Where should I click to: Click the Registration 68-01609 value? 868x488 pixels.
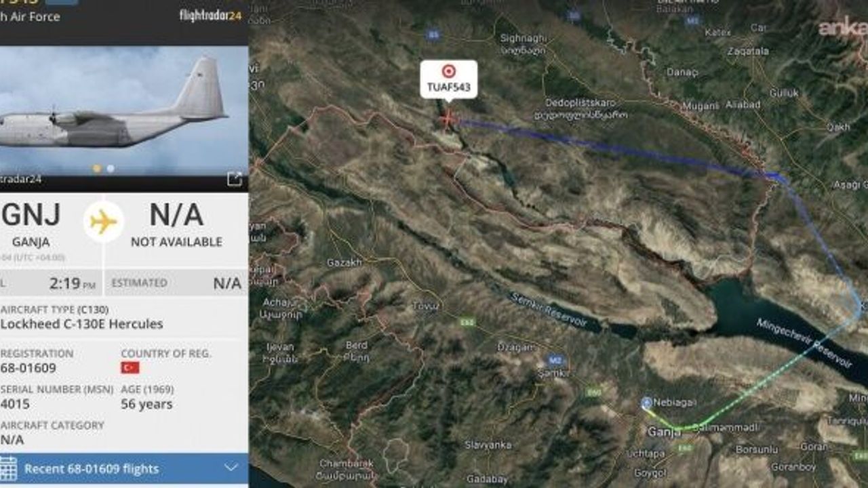[x=28, y=369]
